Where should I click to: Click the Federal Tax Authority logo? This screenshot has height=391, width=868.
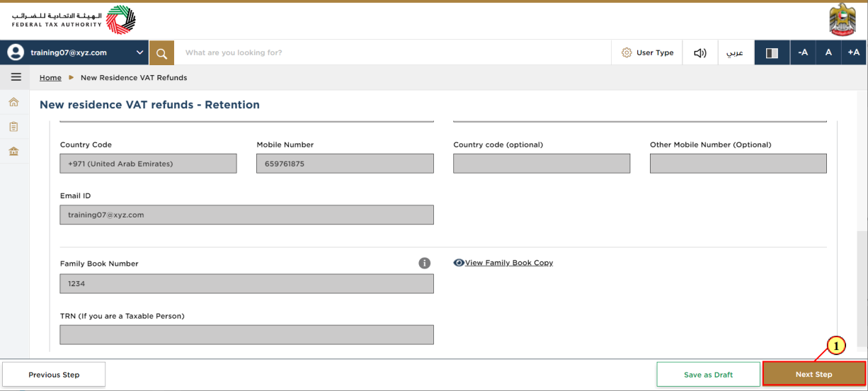coord(73,19)
